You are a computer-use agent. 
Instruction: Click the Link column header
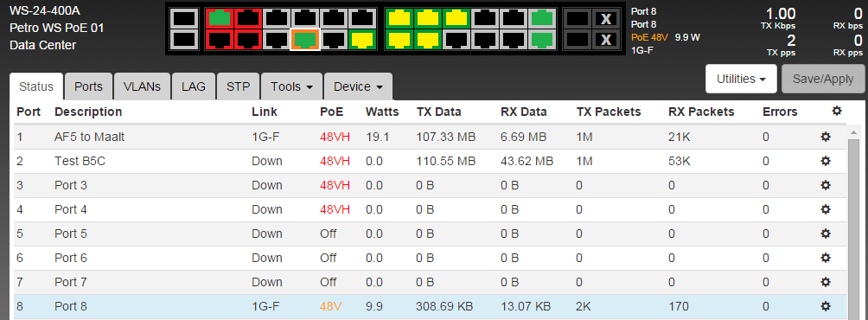coord(265,112)
